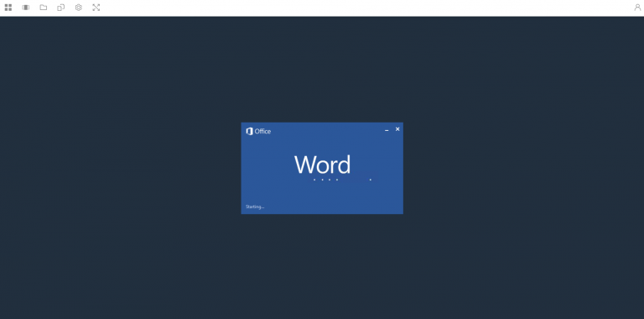Click the lone rightmost loading dot
Viewport: 644px width, 319px height.
point(370,180)
